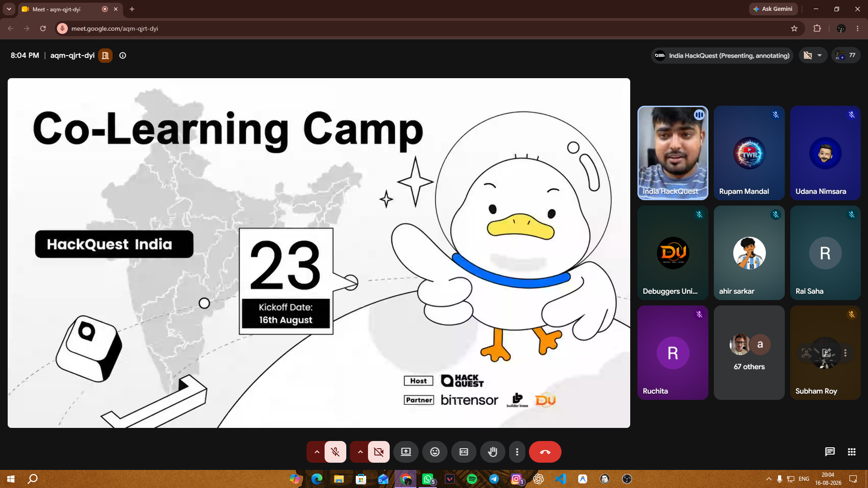Click the Present now screen share button
The image size is (868, 488).
point(406,452)
